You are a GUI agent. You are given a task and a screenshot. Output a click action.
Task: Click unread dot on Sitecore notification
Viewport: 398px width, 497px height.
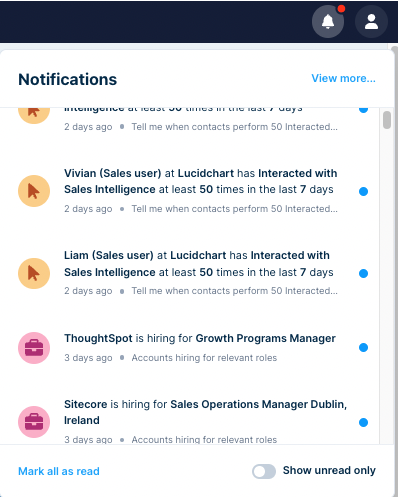tap(363, 422)
